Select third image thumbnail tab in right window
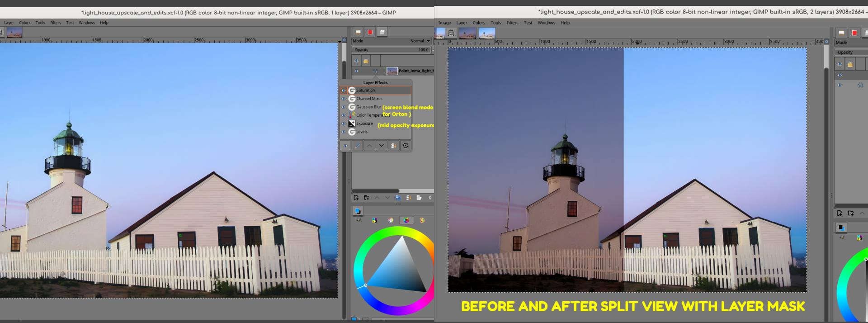Screen dimensions: 868x323 tap(487, 33)
